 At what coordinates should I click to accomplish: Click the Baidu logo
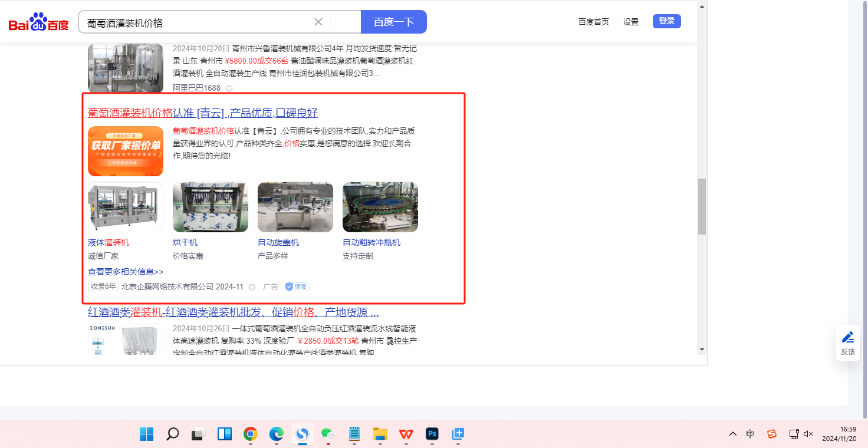(x=38, y=22)
